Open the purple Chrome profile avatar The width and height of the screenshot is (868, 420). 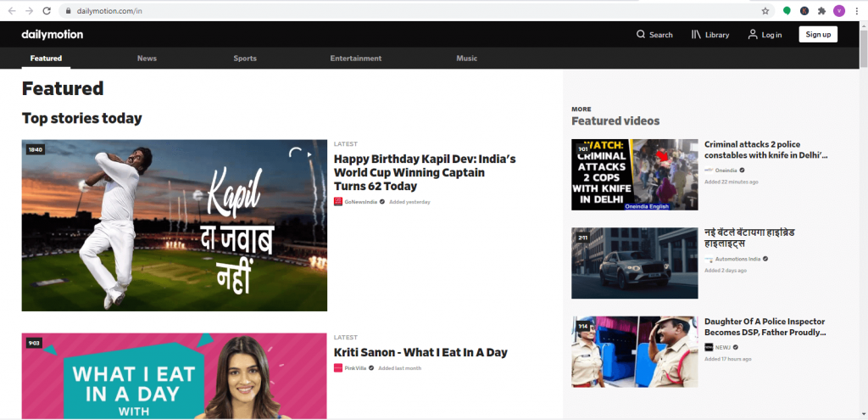(839, 10)
